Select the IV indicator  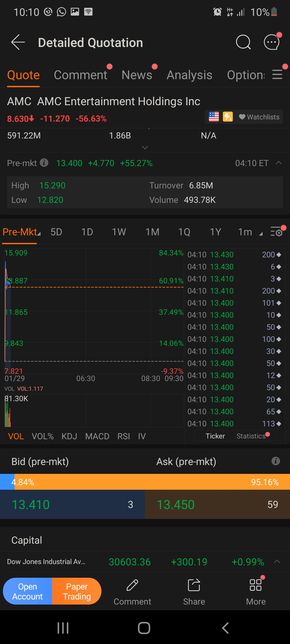click(x=142, y=436)
